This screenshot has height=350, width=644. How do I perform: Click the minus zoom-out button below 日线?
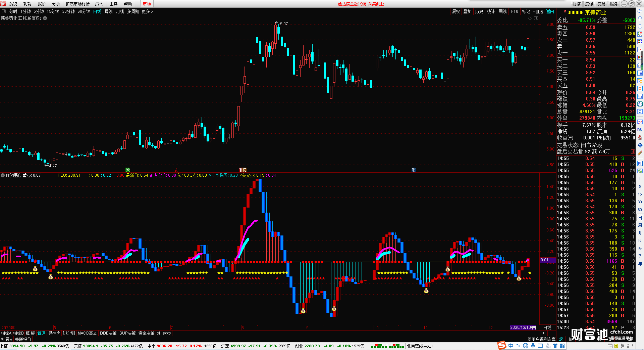pos(552,333)
